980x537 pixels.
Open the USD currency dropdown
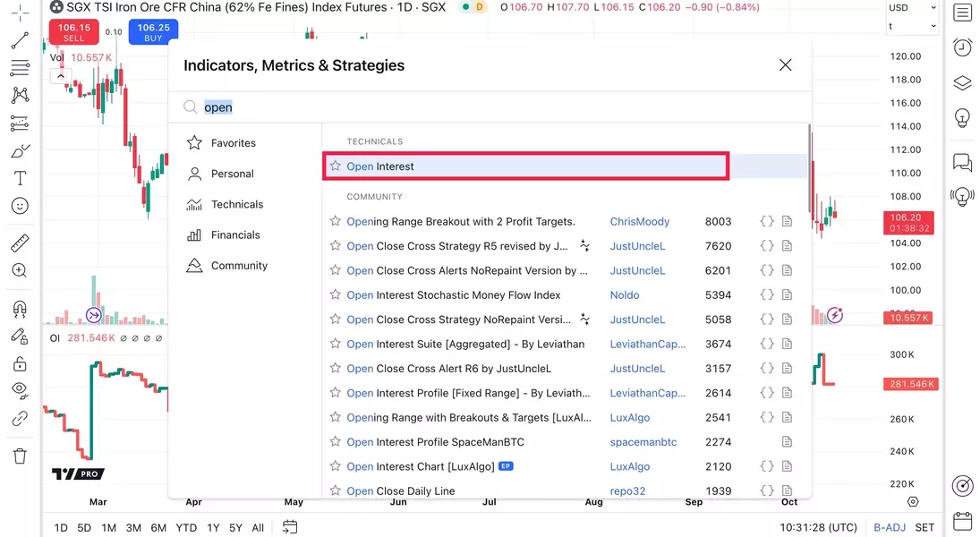click(x=912, y=7)
